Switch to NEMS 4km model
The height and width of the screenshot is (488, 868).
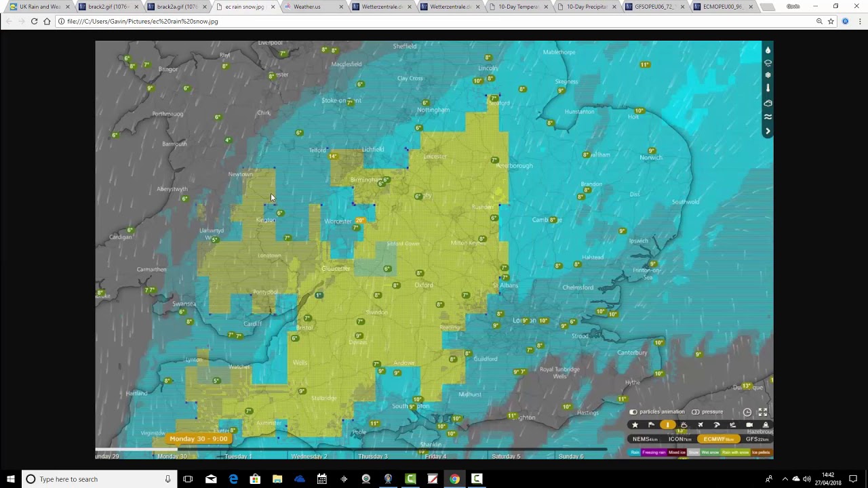(645, 439)
